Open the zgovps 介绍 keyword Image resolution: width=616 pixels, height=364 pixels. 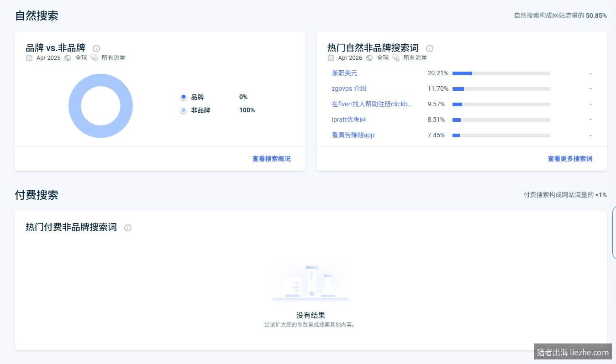(x=349, y=88)
